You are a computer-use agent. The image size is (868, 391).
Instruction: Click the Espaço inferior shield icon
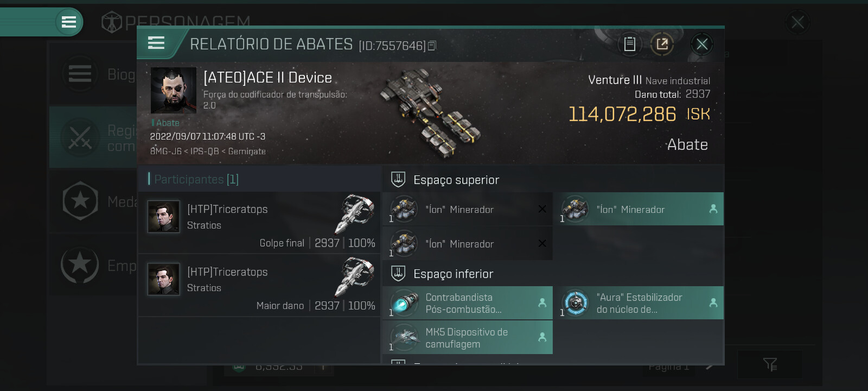click(398, 273)
